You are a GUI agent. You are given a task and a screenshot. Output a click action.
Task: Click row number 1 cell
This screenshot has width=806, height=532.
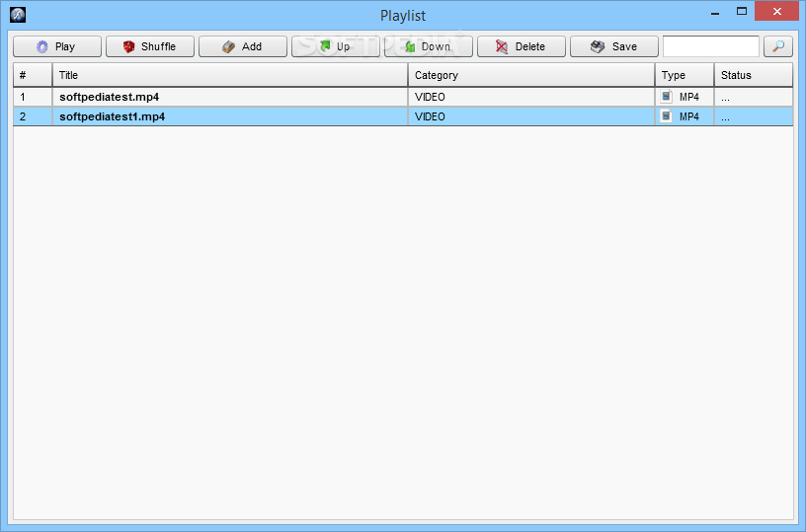33,97
